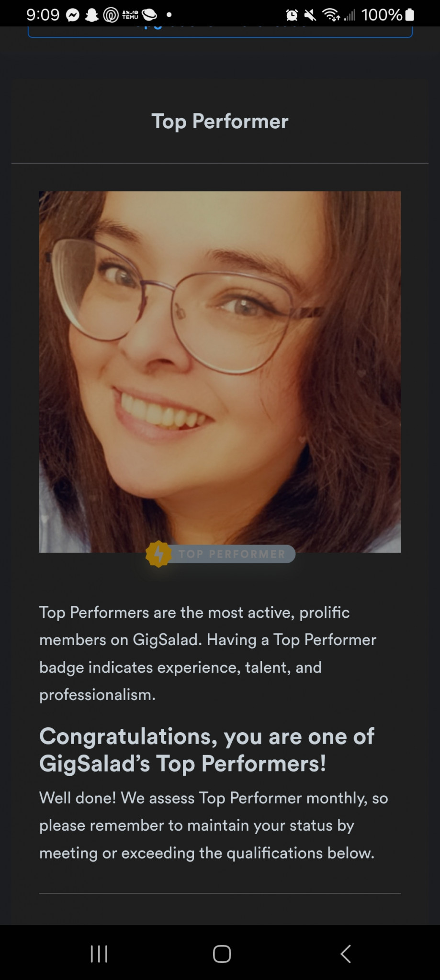
Task: Click the TOP PERFORMER badge label
Action: [232, 554]
